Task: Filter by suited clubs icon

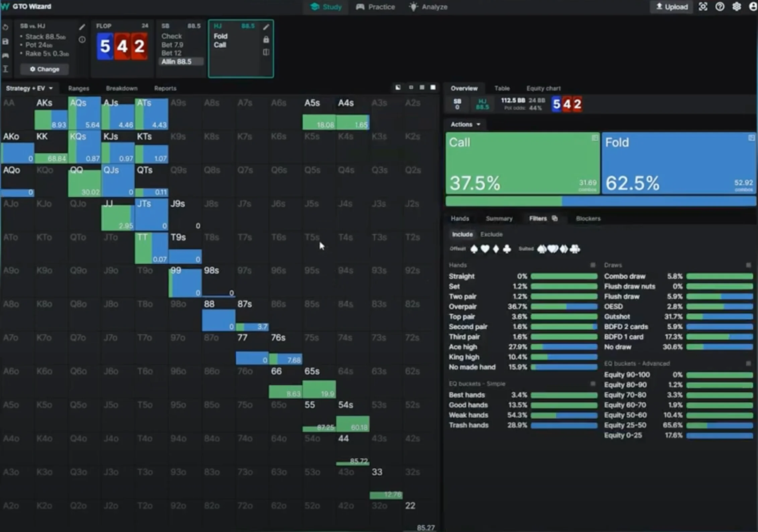Action: pos(575,249)
